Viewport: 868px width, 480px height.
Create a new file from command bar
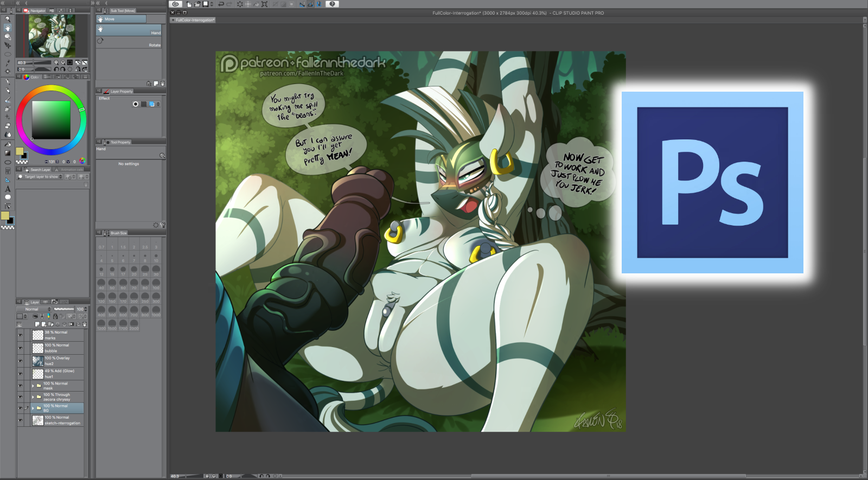[x=189, y=4]
